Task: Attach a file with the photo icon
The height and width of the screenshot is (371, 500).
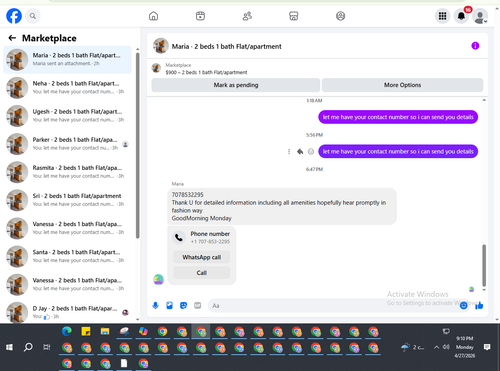Action: 170,305
